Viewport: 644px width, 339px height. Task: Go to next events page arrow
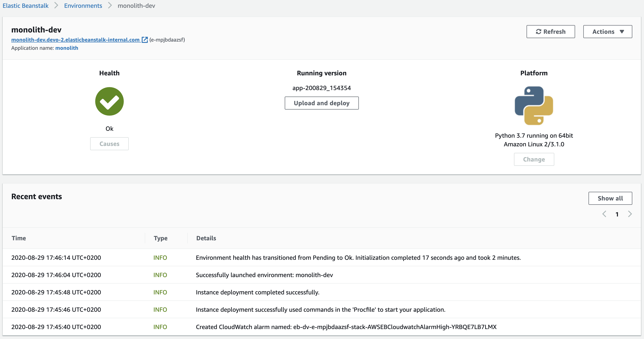point(630,214)
